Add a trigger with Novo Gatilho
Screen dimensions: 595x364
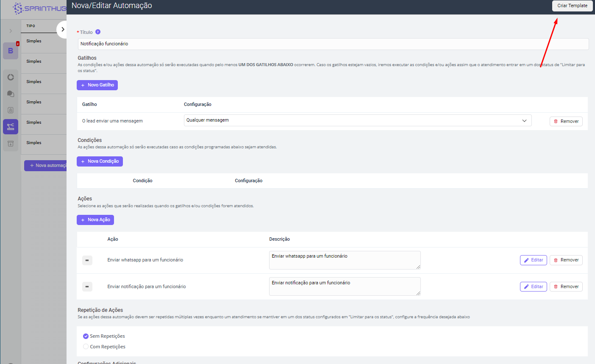[x=97, y=85]
